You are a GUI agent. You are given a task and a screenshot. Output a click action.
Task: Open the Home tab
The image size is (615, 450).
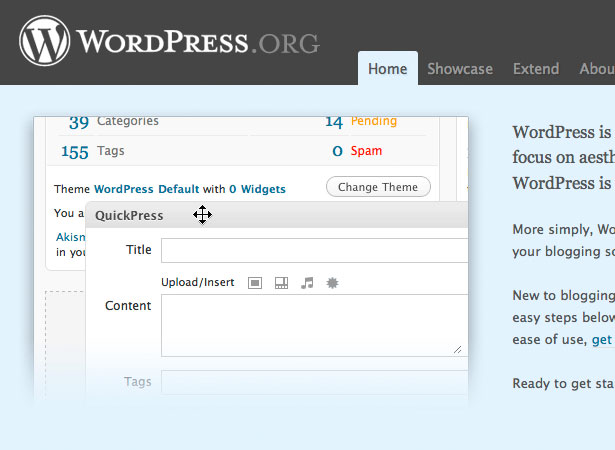pos(388,69)
